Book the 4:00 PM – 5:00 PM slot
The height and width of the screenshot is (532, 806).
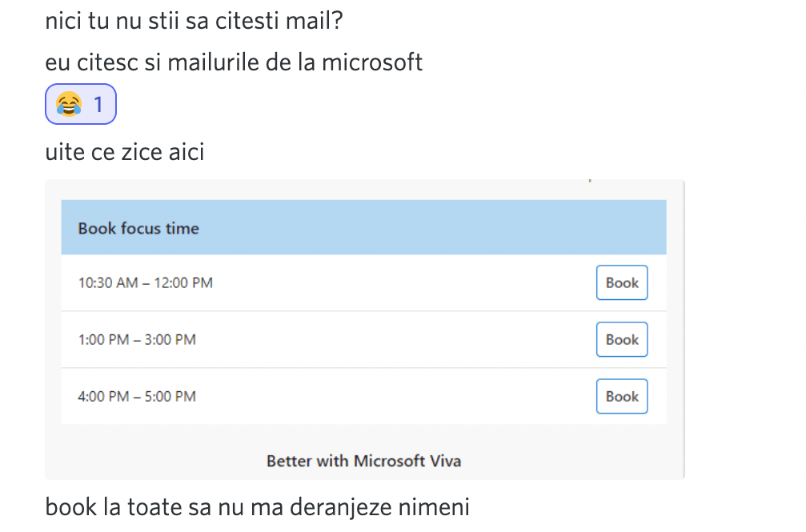pyautogui.click(x=621, y=397)
